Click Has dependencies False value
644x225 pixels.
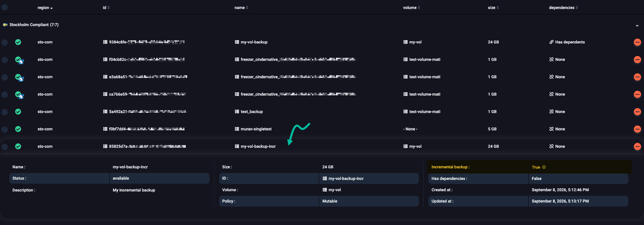(x=537, y=178)
